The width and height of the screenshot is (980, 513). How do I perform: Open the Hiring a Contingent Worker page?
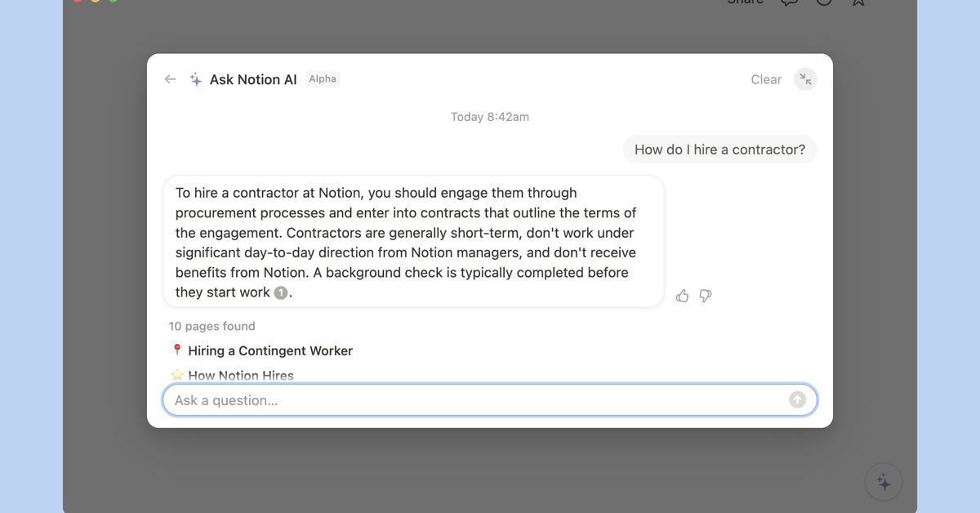point(270,350)
